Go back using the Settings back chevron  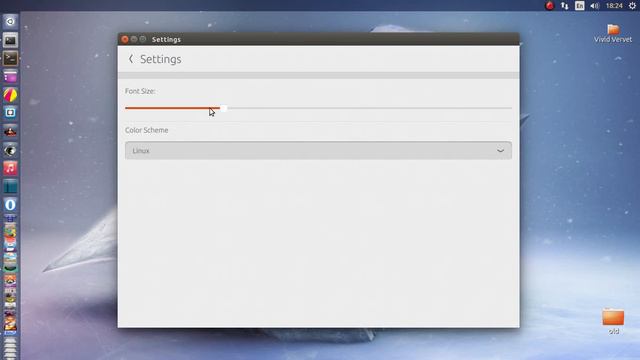point(131,59)
